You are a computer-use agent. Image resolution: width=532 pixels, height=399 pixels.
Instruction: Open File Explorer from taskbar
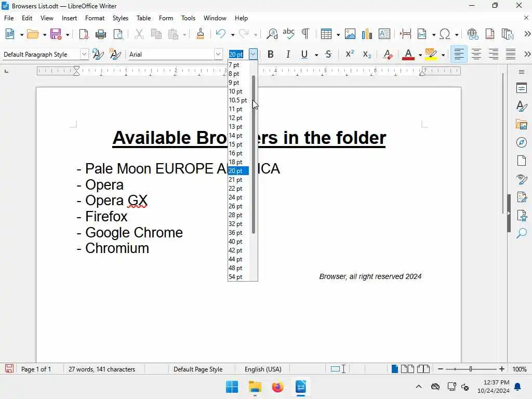[x=255, y=387]
